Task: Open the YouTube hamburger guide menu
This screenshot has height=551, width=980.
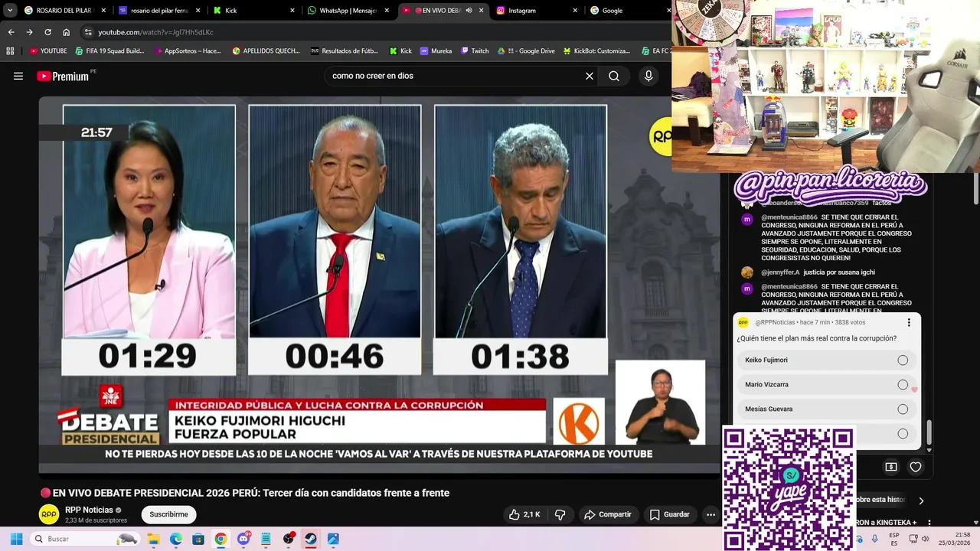Action: point(18,76)
